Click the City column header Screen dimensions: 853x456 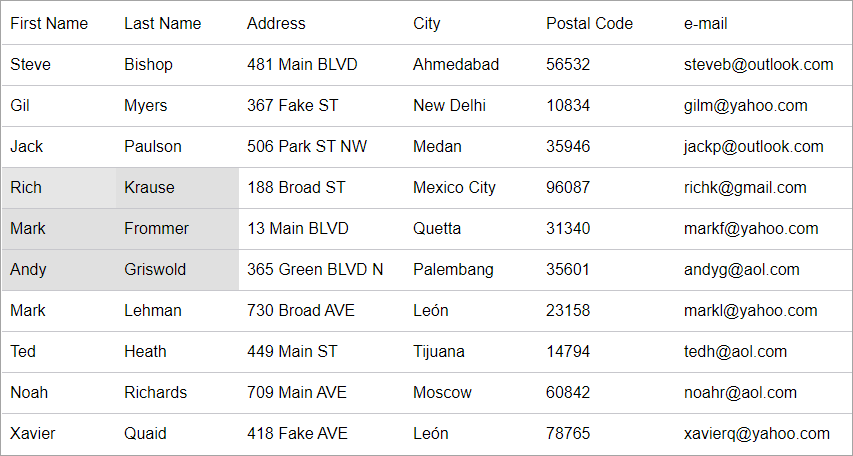pyautogui.click(x=427, y=23)
